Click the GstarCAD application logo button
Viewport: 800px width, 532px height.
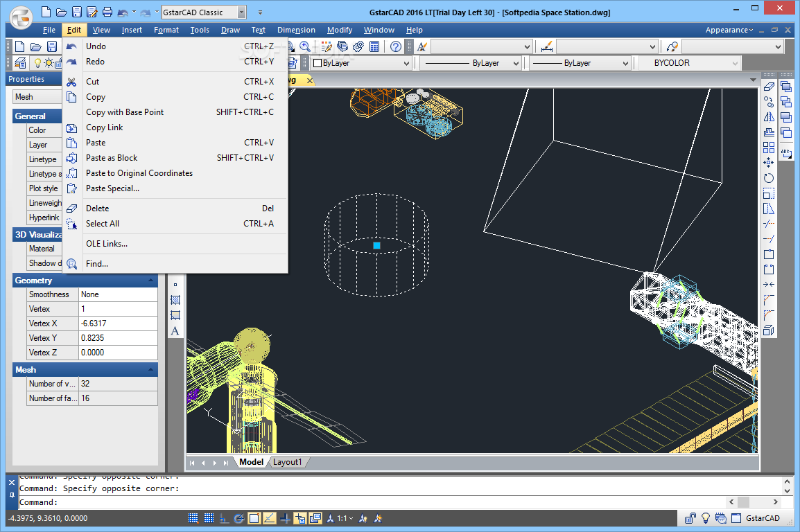pos(21,19)
